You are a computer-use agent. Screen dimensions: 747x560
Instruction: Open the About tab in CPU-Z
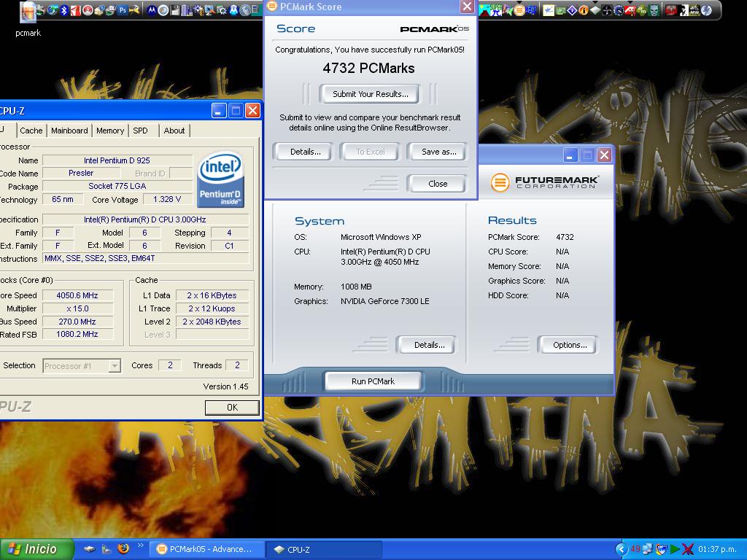pyautogui.click(x=174, y=131)
